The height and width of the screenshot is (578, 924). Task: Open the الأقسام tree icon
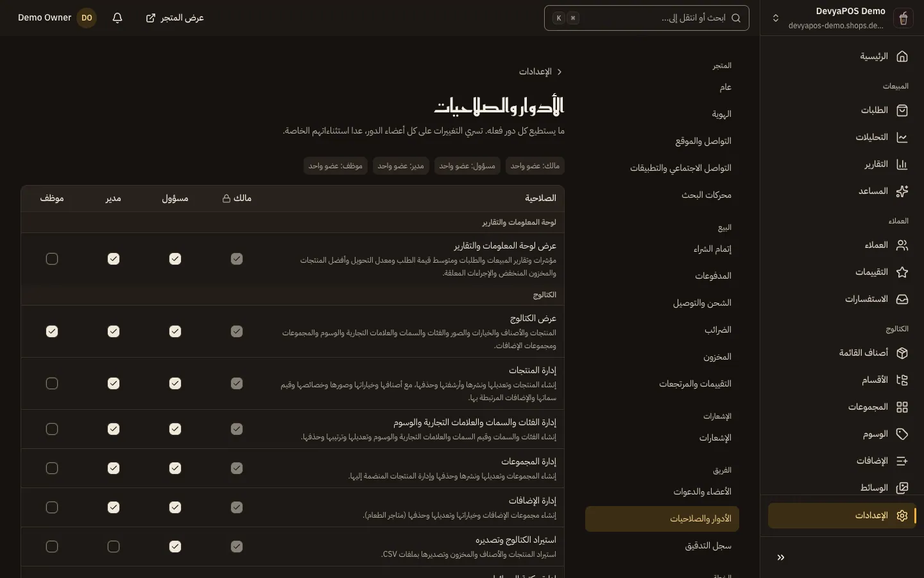pyautogui.click(x=902, y=380)
